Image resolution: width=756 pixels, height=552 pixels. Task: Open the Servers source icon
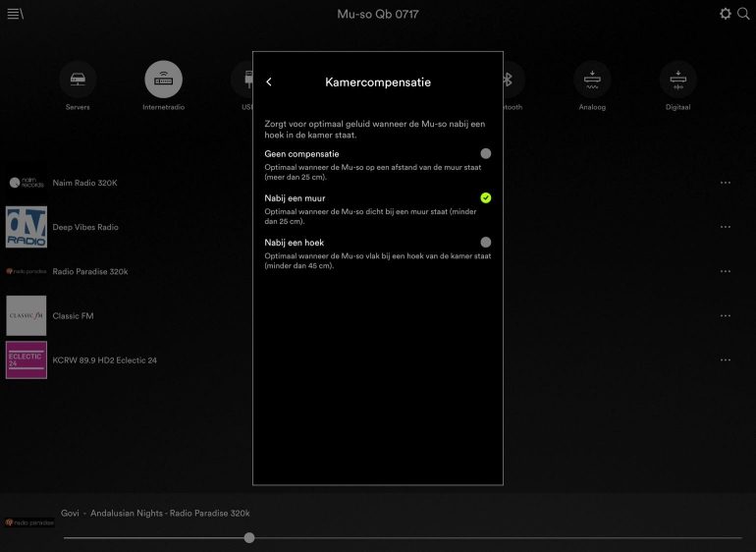click(78, 80)
